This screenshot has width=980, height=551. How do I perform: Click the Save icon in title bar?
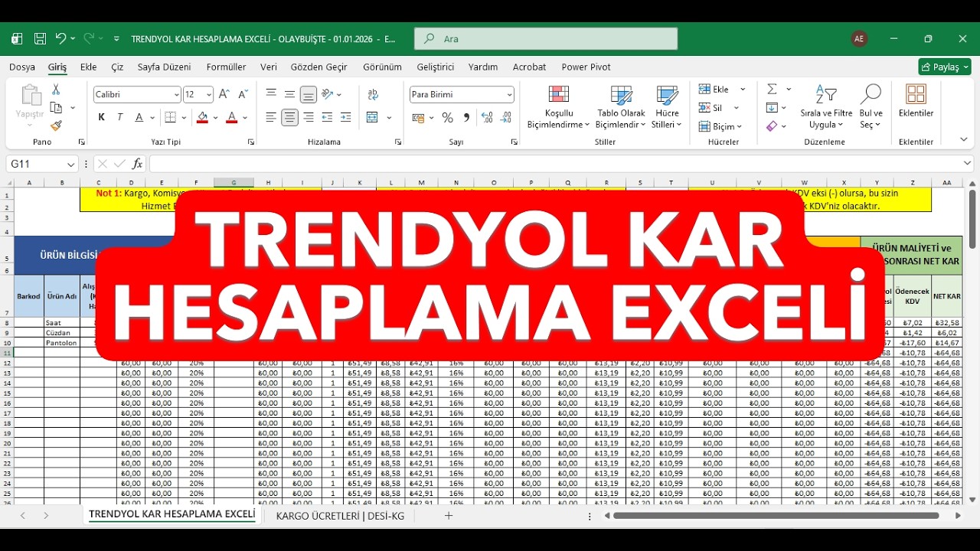pos(40,38)
